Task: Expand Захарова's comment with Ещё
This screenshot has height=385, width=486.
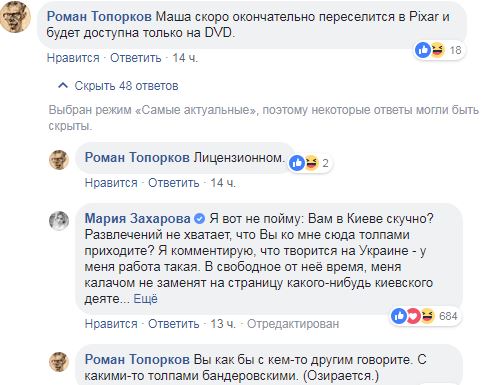Action: click(145, 298)
